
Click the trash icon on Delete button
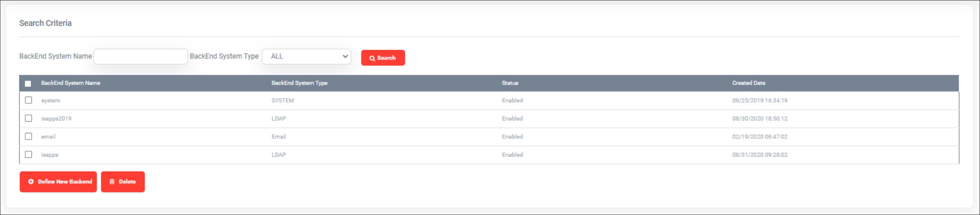click(x=112, y=181)
